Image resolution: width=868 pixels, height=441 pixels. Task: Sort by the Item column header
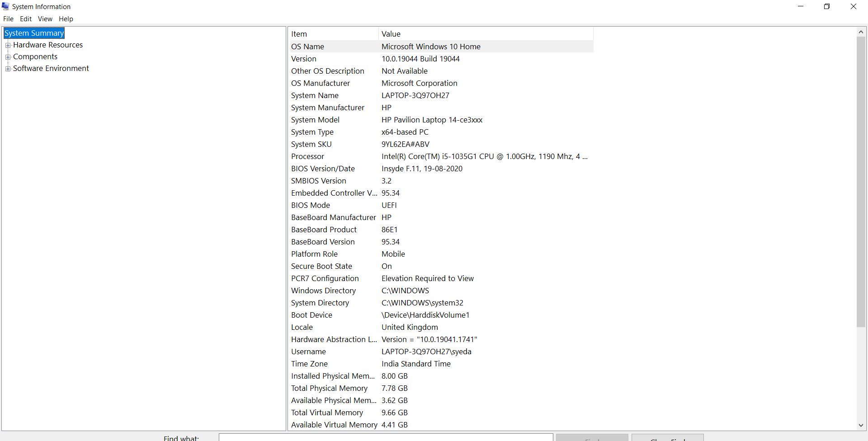point(334,34)
